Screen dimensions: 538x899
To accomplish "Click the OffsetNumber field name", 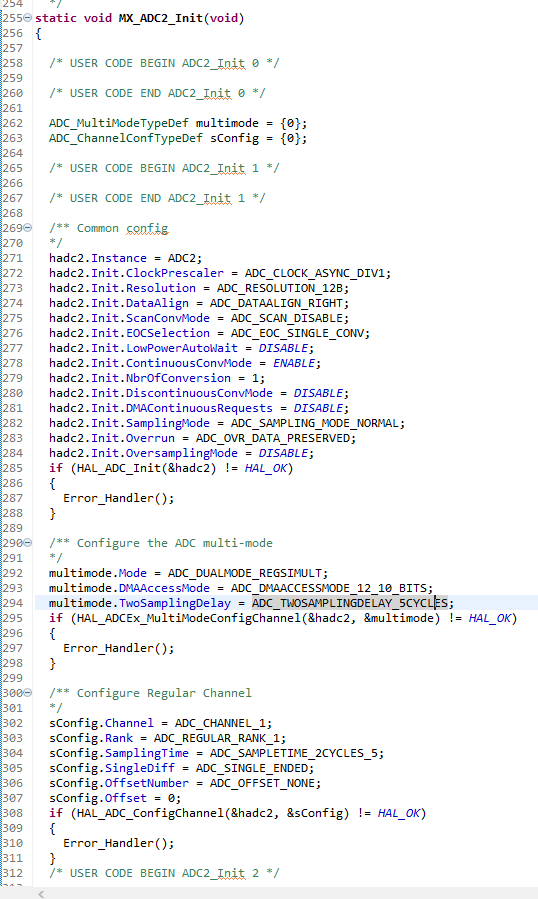I will point(147,783).
